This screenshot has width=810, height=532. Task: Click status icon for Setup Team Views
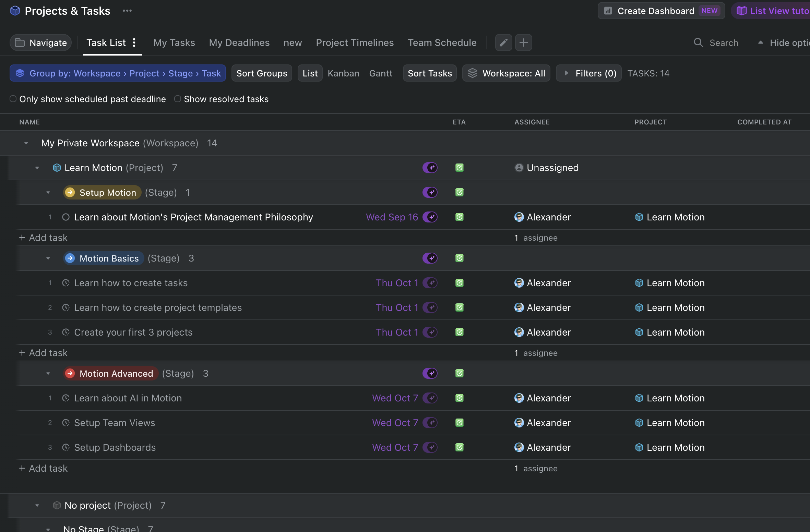point(66,423)
